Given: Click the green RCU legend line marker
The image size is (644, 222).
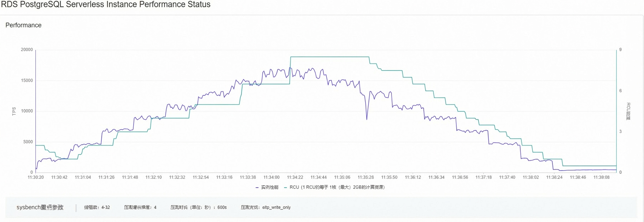Looking at the screenshot, I should pos(285,187).
